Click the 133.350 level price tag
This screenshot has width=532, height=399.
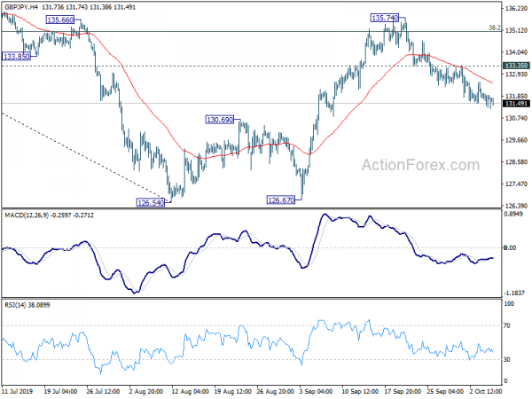pos(516,66)
